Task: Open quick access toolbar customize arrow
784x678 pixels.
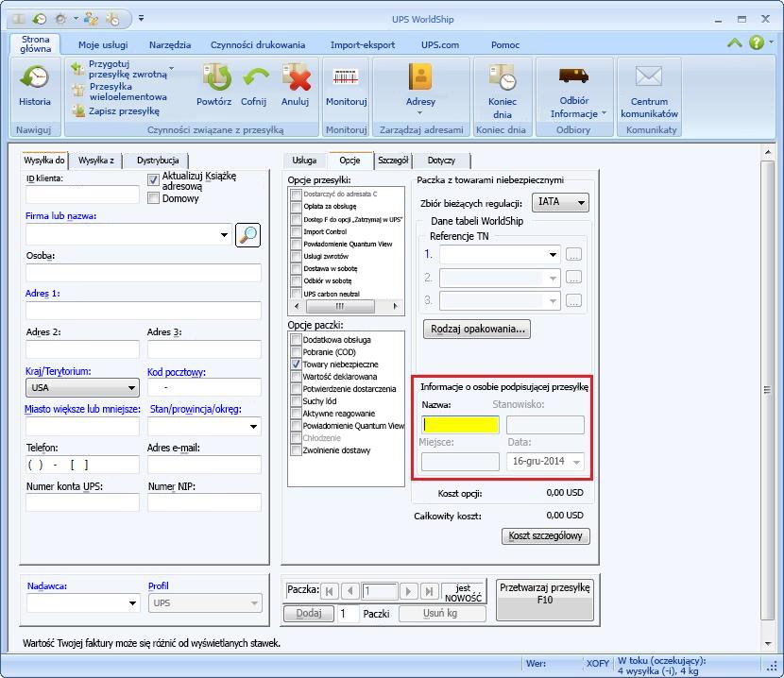Action: tap(142, 19)
